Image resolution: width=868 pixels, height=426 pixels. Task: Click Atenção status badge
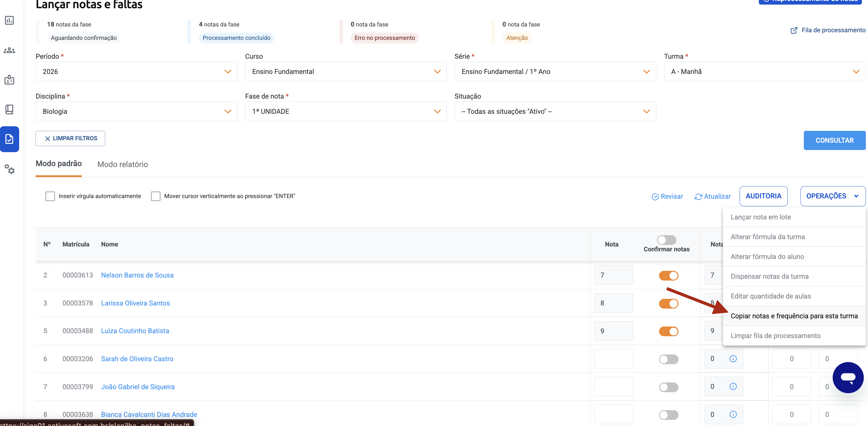pyautogui.click(x=517, y=38)
